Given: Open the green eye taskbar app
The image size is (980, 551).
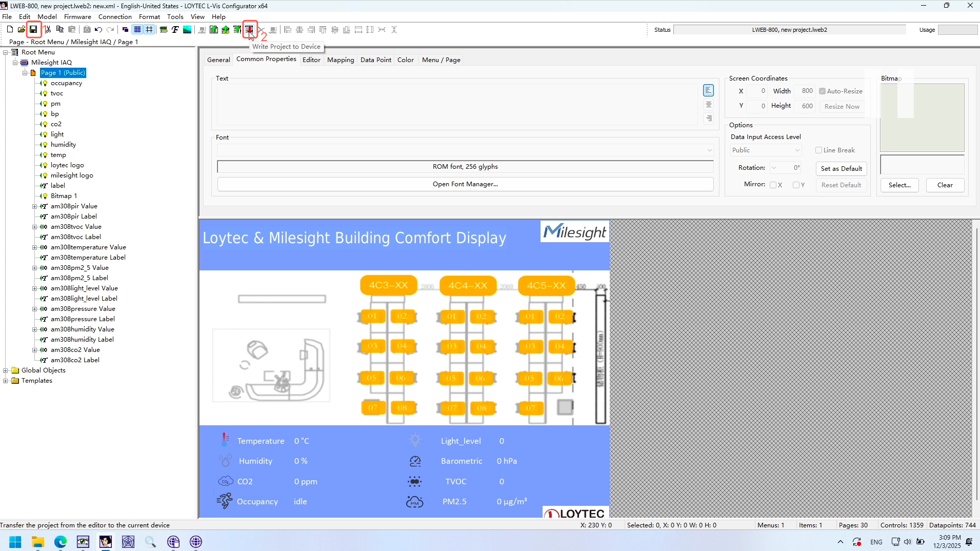Looking at the screenshot, I should click(83, 542).
